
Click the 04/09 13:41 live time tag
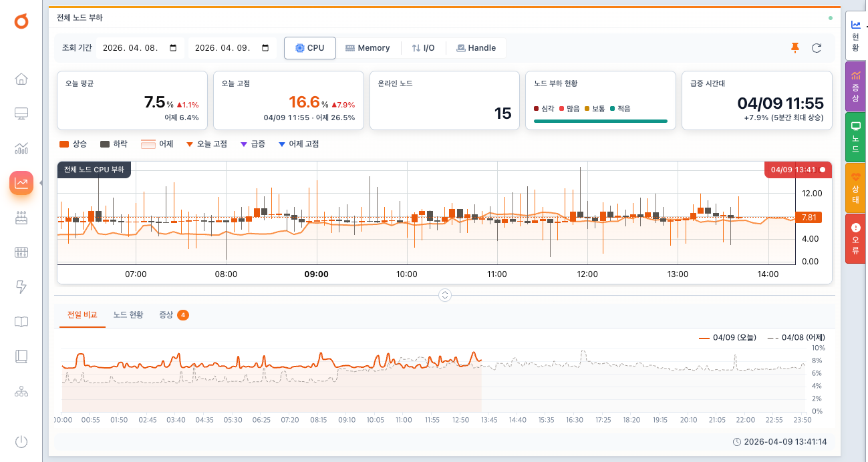(x=798, y=170)
